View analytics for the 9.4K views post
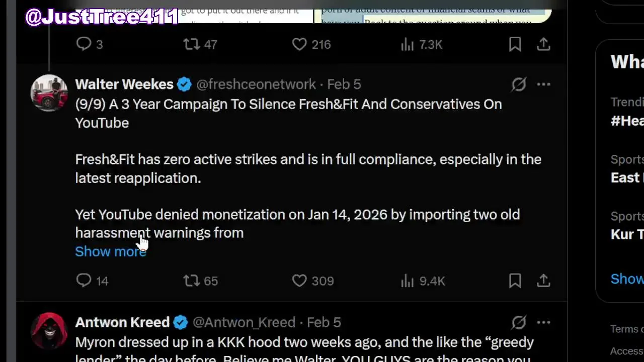Screen dimensions: 644x362 407,281
